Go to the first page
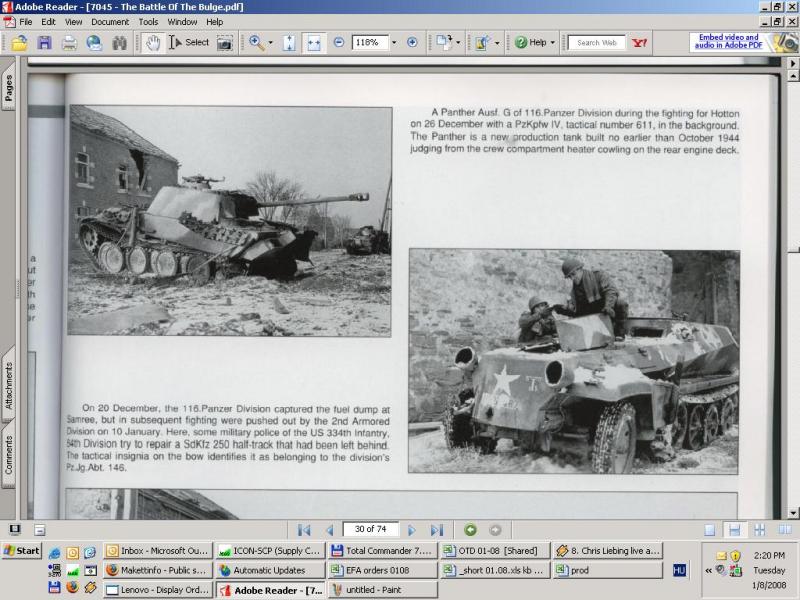 304,530
